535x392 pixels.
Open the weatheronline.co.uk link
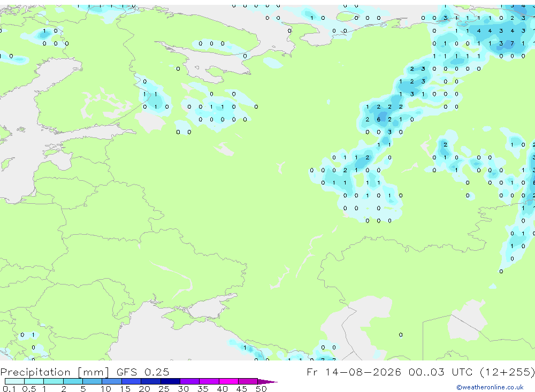tap(490, 387)
